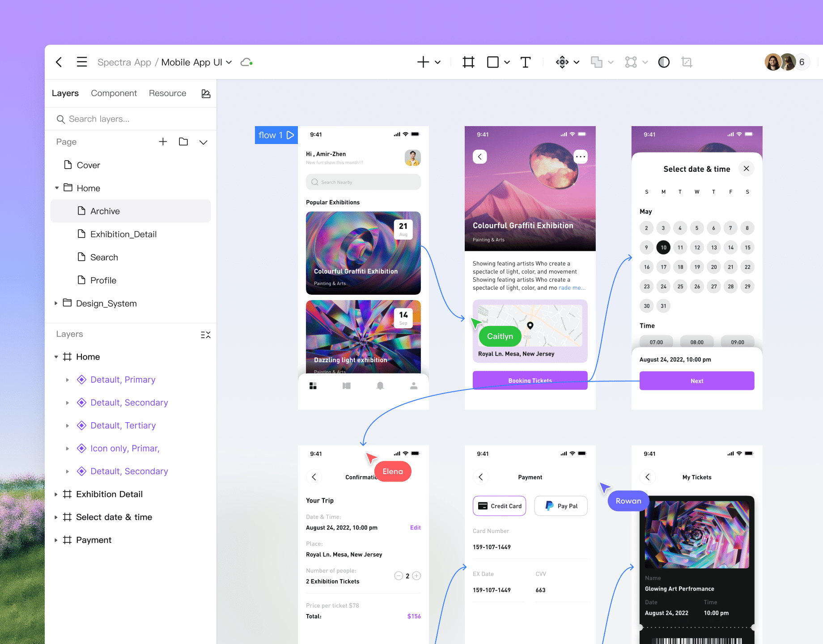Select May 24 on the calendar mockup

click(x=663, y=286)
